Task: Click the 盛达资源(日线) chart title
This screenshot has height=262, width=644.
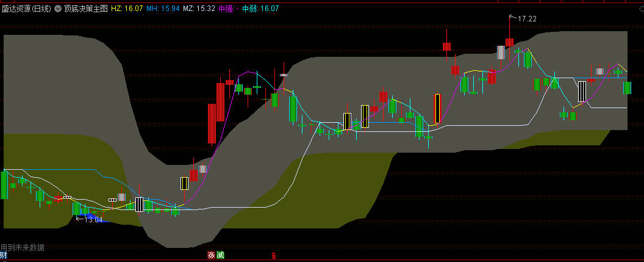Action: pos(27,8)
